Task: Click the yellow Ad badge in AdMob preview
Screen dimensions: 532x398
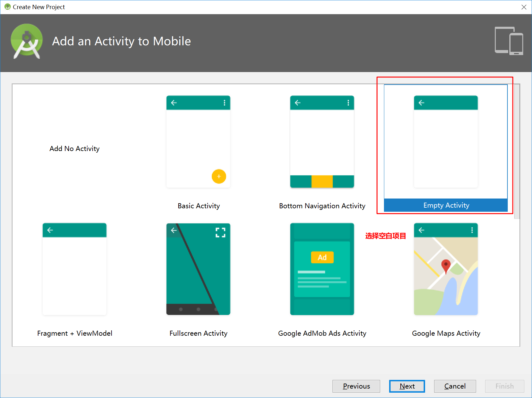Action: [x=322, y=257]
